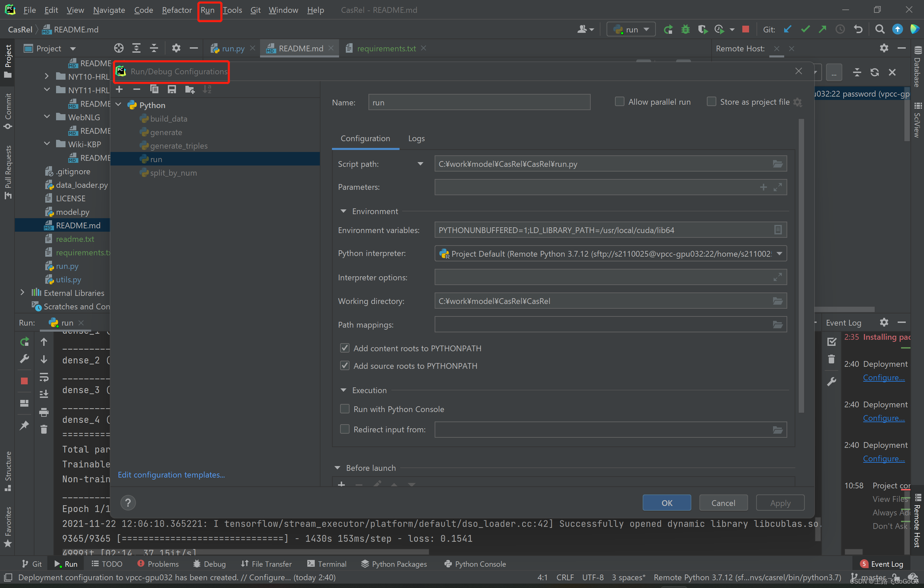Screen dimensions: 924x588
Task: Switch to the Logs tab
Action: tap(416, 138)
